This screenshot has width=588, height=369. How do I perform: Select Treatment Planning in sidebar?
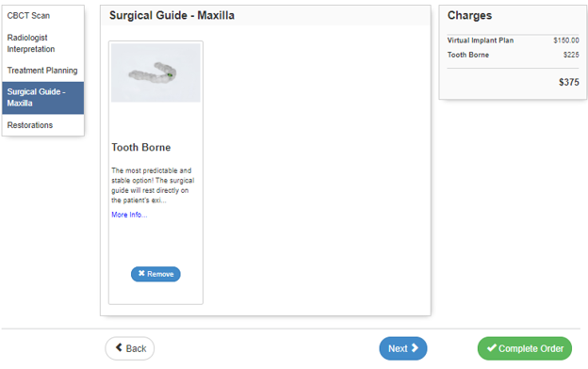coord(42,71)
